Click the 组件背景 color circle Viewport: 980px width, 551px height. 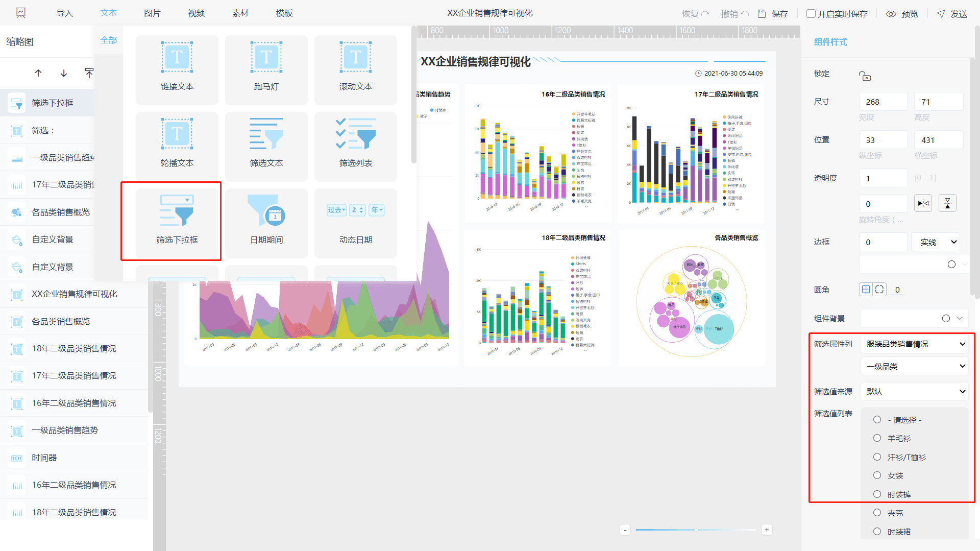946,318
